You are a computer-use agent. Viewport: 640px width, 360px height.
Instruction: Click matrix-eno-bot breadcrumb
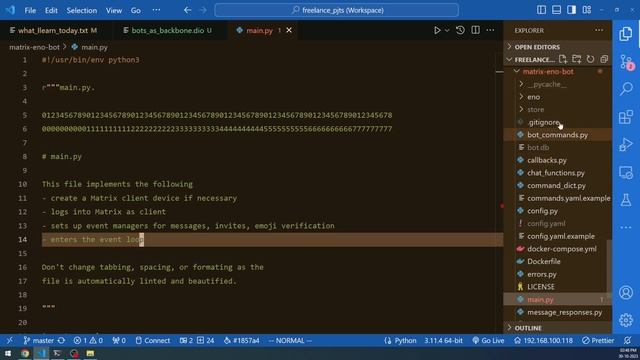coord(34,47)
